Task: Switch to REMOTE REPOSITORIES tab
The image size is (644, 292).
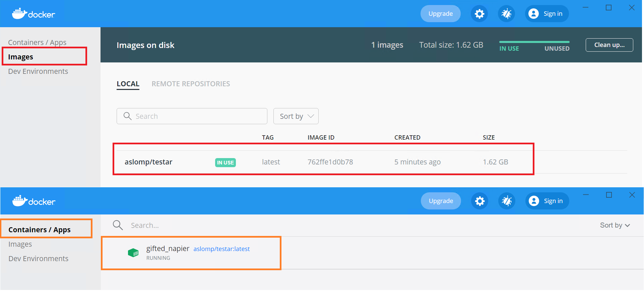Action: pyautogui.click(x=191, y=84)
